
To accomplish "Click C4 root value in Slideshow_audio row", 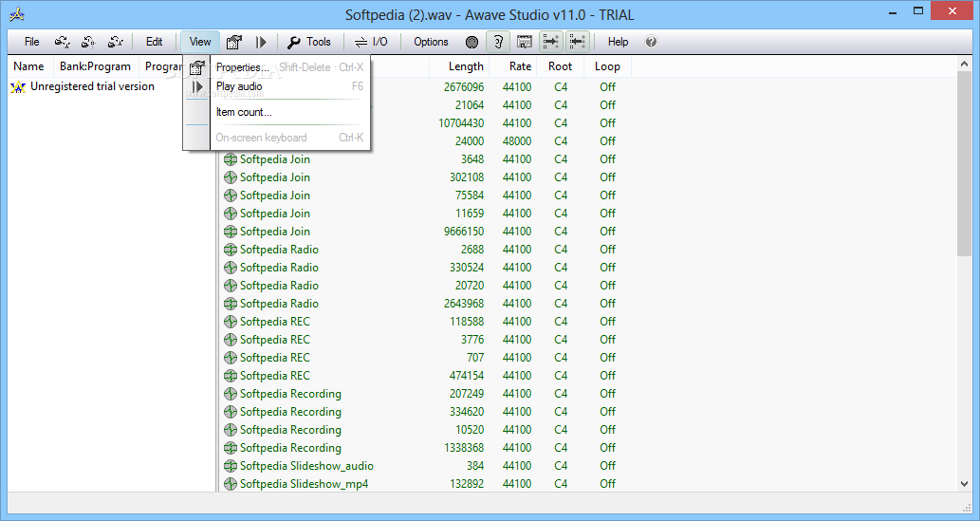I will [x=561, y=466].
